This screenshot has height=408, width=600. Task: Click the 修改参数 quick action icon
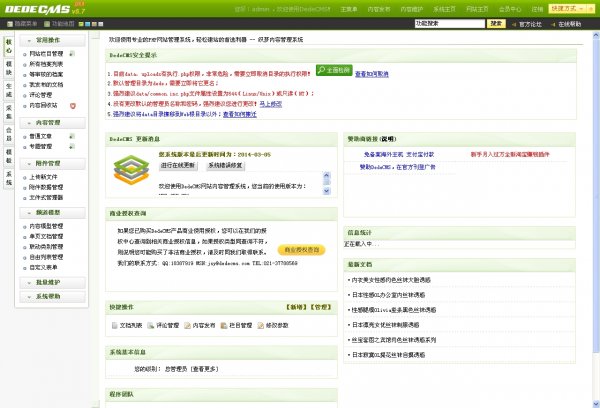(261, 325)
